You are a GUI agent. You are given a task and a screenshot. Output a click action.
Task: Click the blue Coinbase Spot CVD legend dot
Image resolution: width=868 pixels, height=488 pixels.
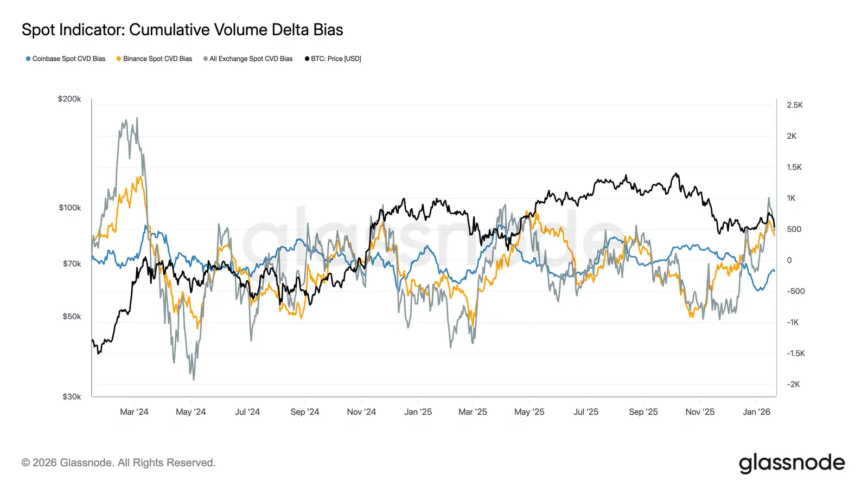pos(28,59)
